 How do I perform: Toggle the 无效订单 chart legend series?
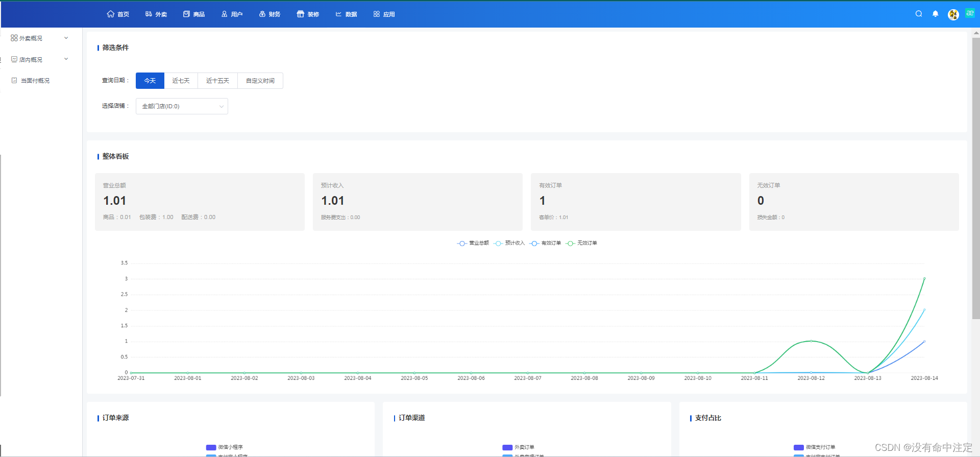(x=581, y=243)
